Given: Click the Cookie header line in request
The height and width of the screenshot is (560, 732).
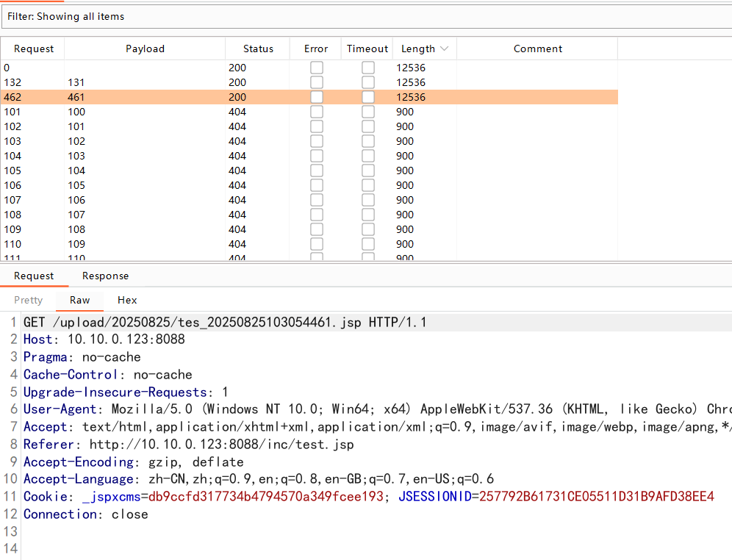Looking at the screenshot, I should coord(367,497).
